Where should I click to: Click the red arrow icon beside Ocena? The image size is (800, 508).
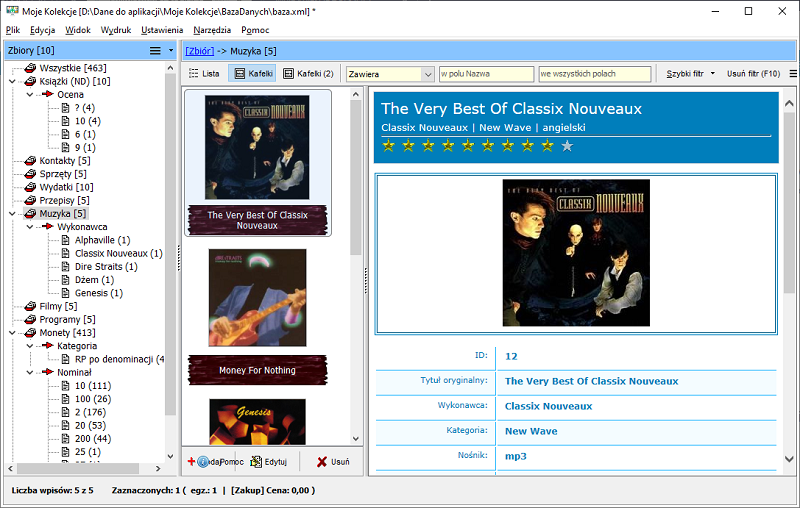pyautogui.click(x=48, y=94)
